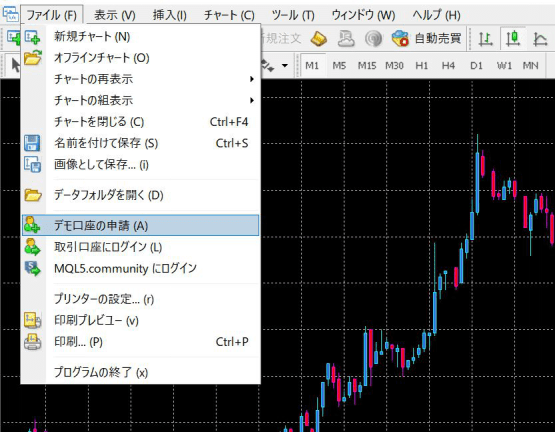556x432 pixels.
Task: Click the login icon beside 取引口座にログイン
Action: tap(32, 247)
